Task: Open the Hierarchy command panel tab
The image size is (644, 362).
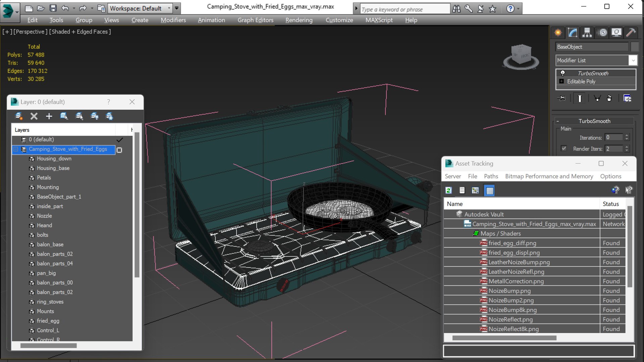Action: click(x=587, y=33)
